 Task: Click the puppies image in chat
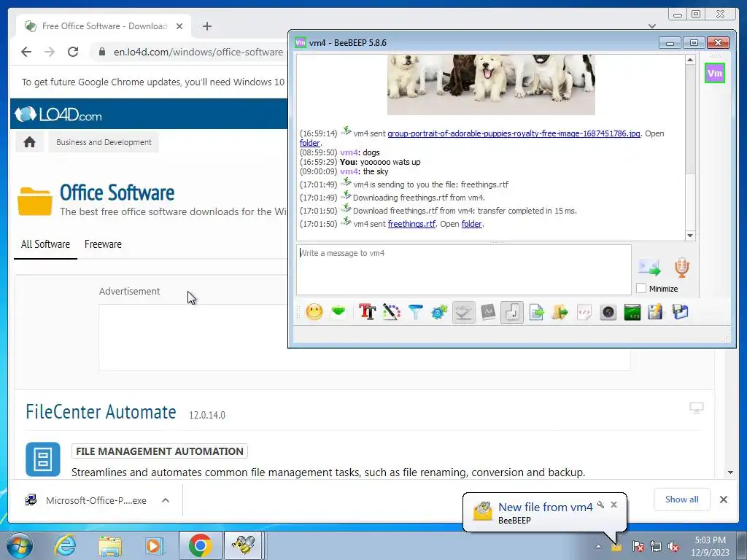491,85
